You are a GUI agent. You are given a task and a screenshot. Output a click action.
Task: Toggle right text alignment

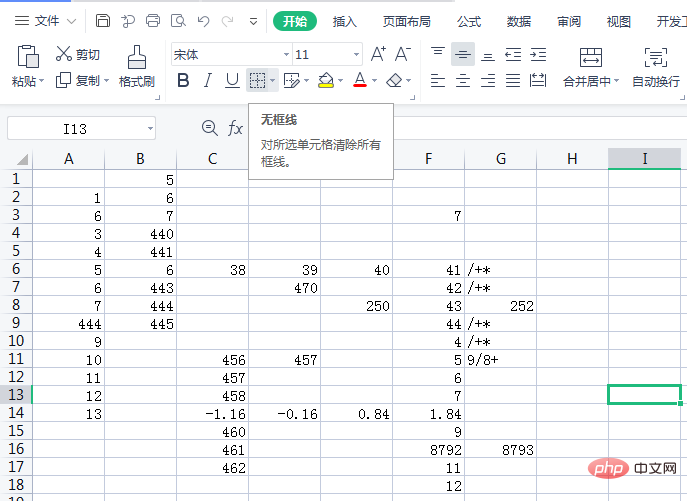488,80
